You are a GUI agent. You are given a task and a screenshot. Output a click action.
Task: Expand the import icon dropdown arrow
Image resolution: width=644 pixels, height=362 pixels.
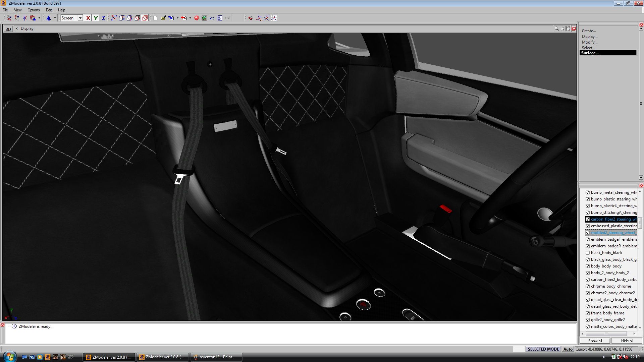click(x=177, y=18)
